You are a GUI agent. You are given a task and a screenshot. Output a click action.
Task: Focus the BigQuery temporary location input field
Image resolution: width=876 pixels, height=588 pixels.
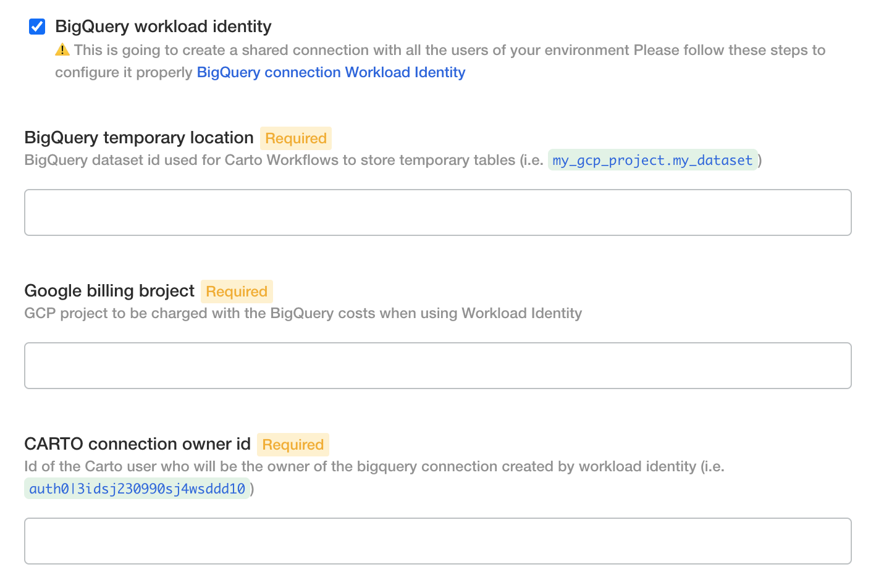click(437, 212)
